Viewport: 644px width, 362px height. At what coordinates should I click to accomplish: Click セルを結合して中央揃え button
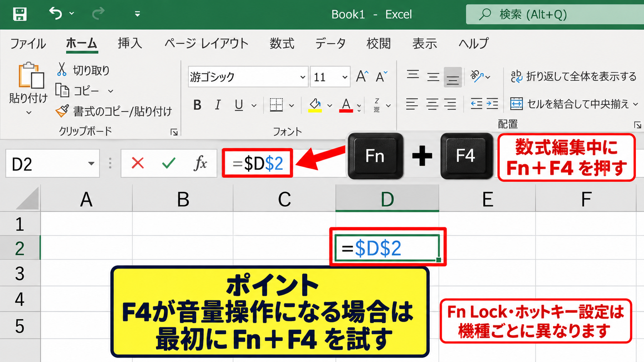tap(570, 104)
